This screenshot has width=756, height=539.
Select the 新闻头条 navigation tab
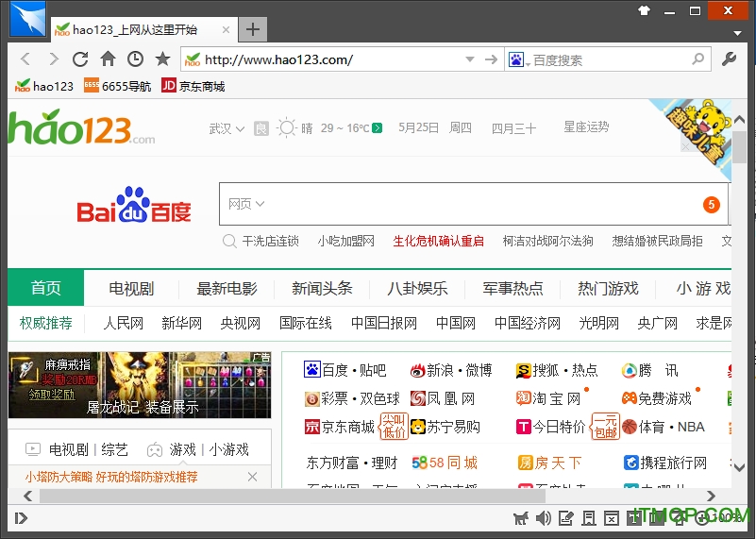(322, 288)
